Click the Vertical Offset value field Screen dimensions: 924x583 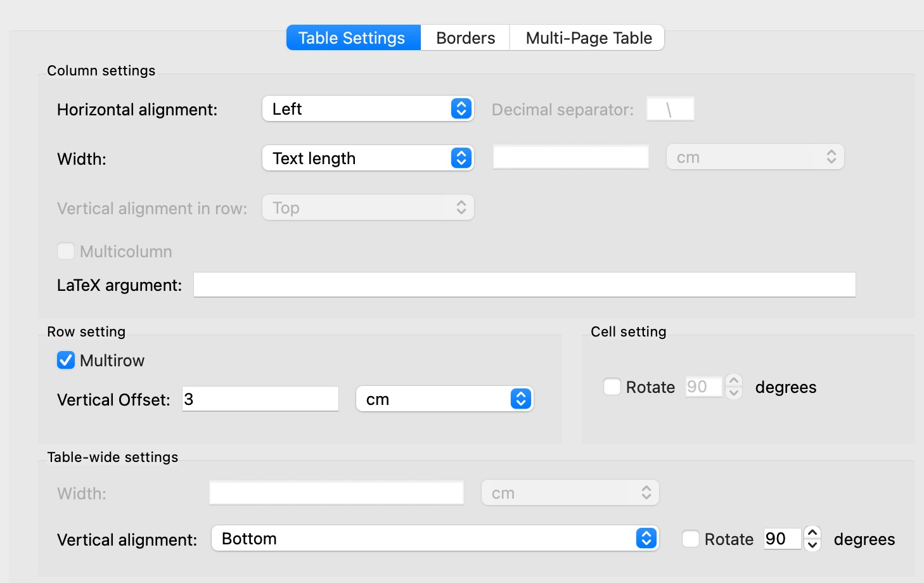pos(260,399)
